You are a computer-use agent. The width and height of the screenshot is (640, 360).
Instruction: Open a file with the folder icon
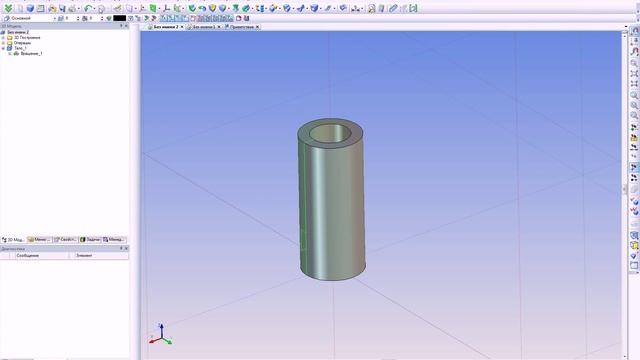click(x=52, y=8)
